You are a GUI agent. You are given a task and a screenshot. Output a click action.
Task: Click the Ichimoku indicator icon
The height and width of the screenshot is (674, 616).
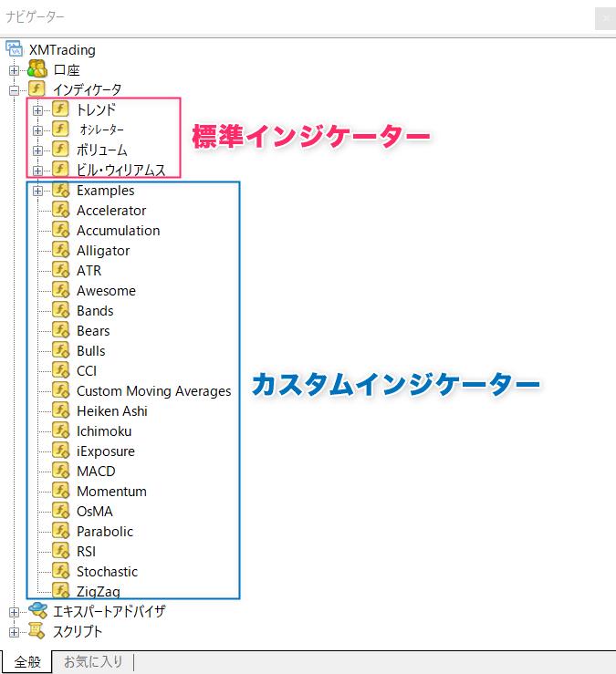tap(60, 430)
